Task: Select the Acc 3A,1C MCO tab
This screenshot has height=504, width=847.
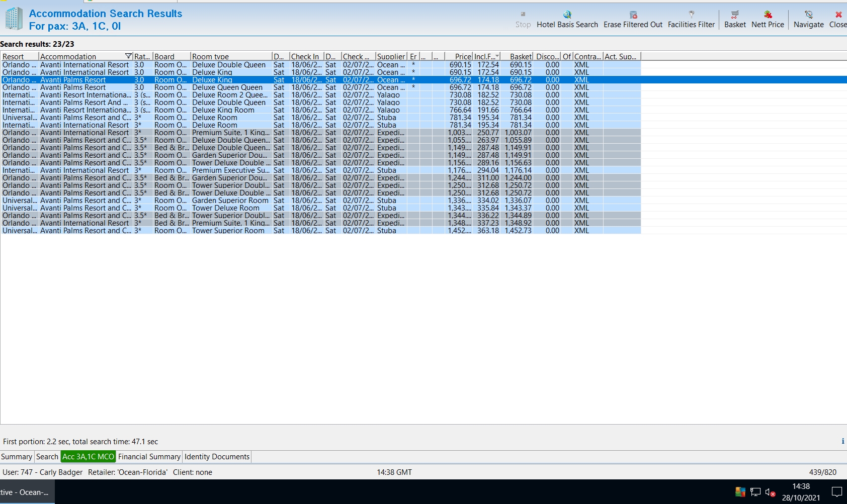Action: click(88, 457)
